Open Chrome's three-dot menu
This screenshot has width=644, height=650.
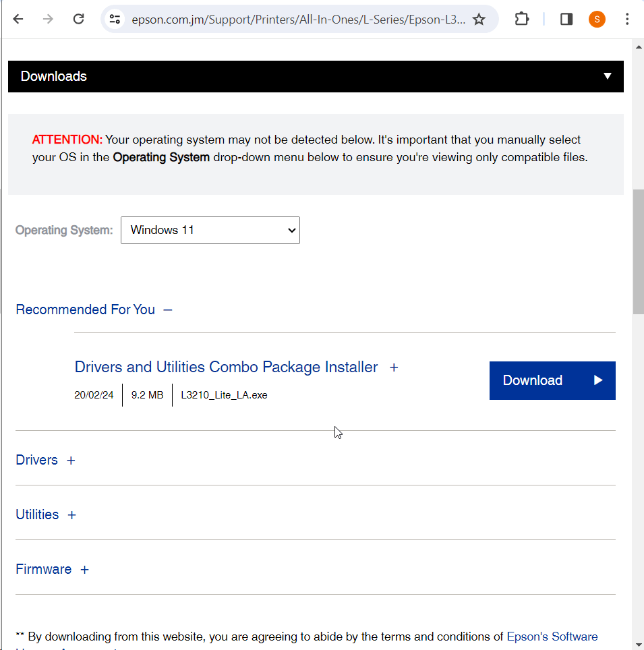627,19
